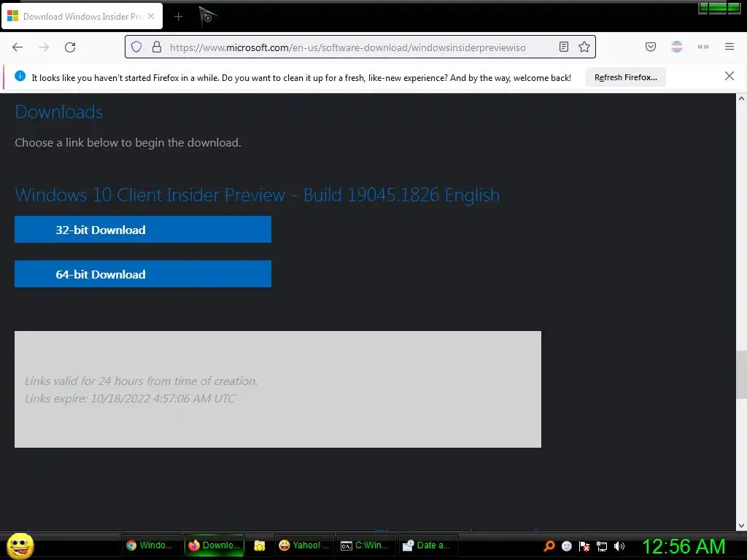Open the smiley face Start button
The width and height of the screenshot is (747, 560).
20,545
